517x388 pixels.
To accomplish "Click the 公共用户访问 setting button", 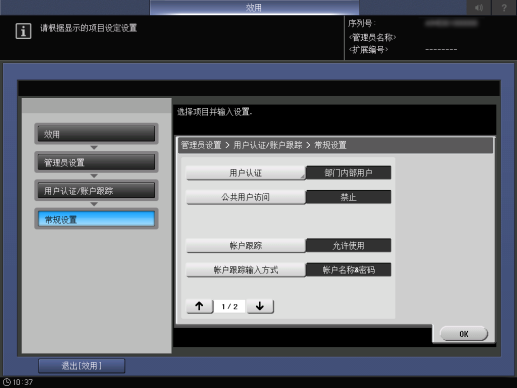I will [x=246, y=197].
